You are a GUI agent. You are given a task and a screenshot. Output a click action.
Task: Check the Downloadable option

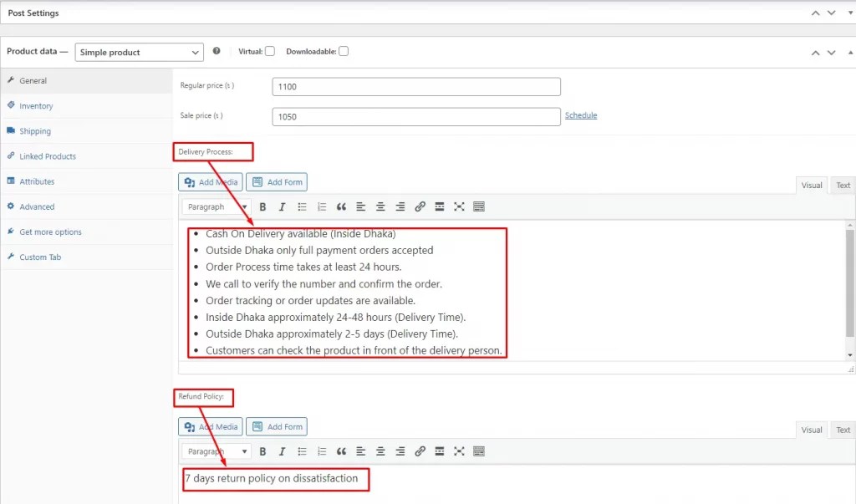[x=343, y=50]
